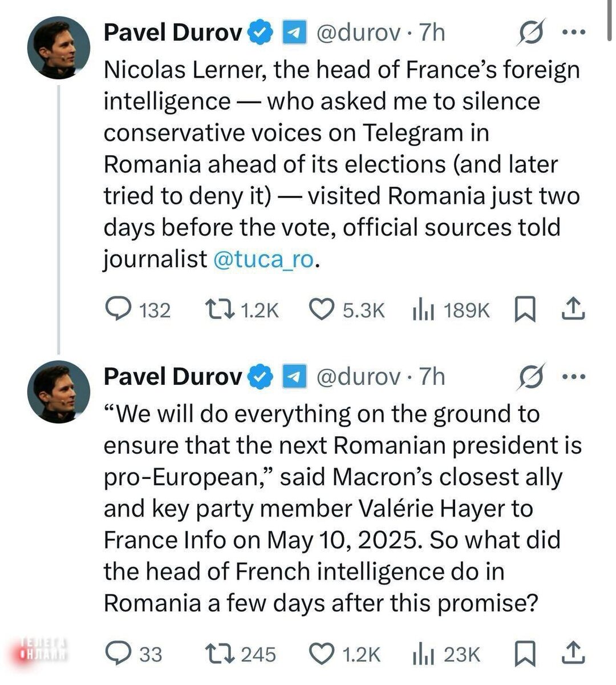This screenshot has height=685, width=616.
Task: Bookmark the first tweet about Nicolas Lerner
Action: coord(525,310)
